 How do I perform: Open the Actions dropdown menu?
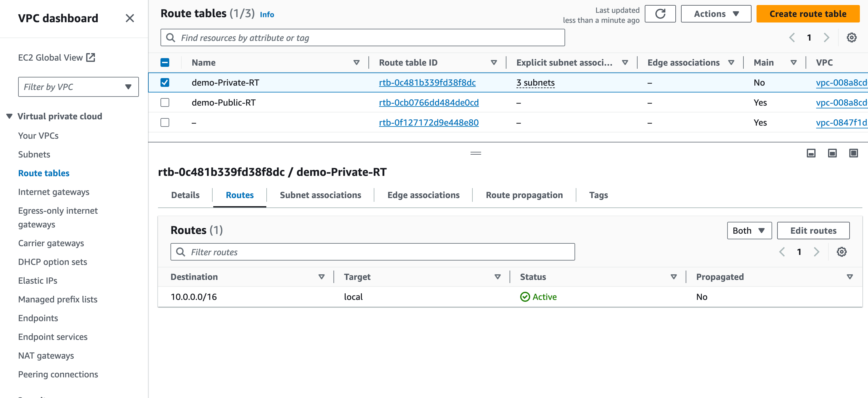click(716, 14)
